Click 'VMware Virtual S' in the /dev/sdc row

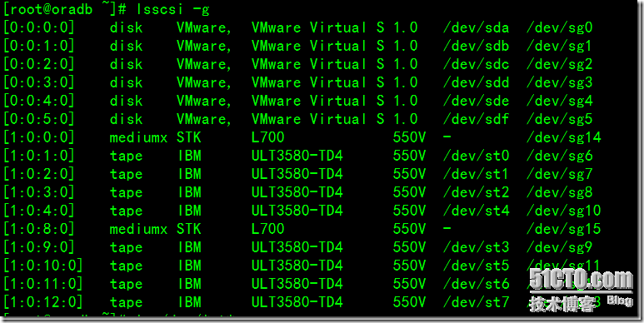(x=318, y=64)
